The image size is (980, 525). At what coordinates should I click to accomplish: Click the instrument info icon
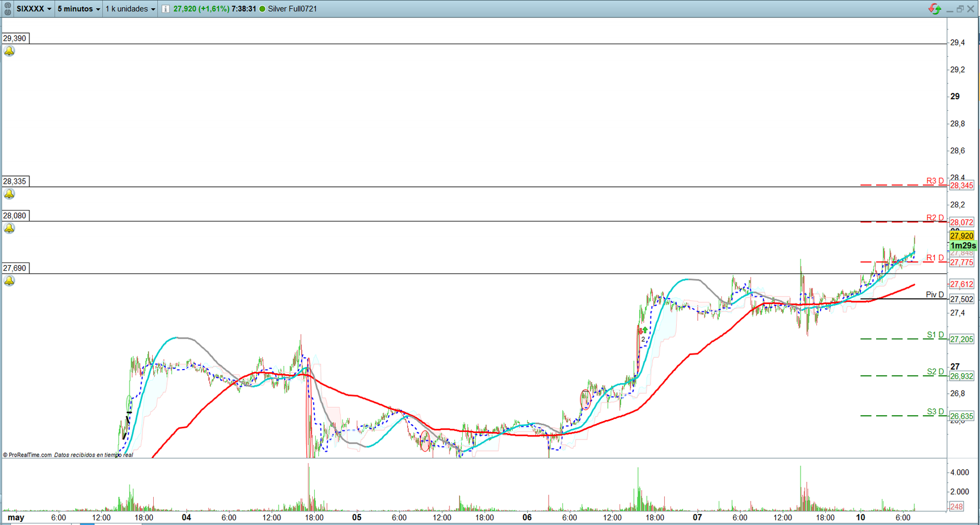(165, 9)
